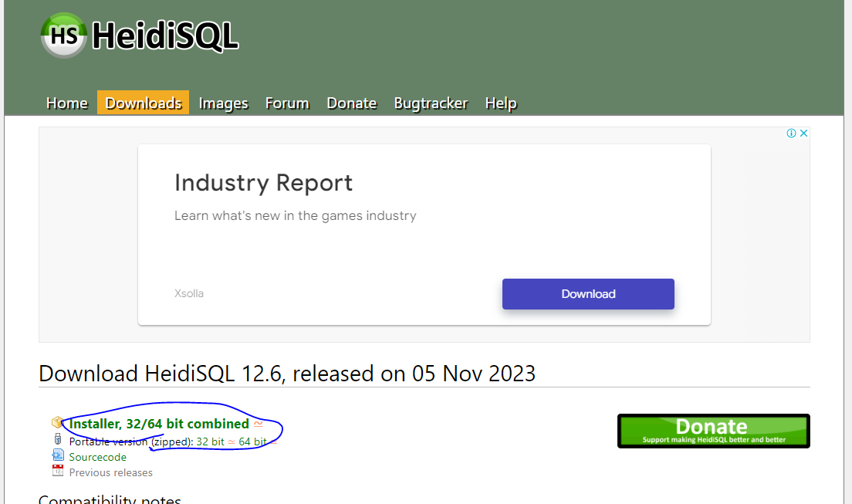Image resolution: width=852 pixels, height=504 pixels.
Task: Click the Sourcecode file icon
Action: (58, 455)
